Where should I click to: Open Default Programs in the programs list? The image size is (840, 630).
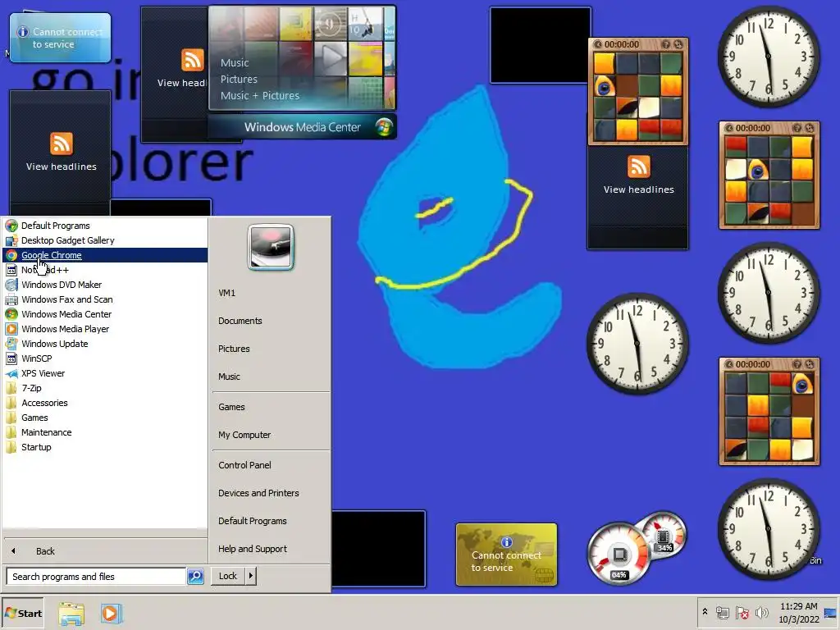105,226
